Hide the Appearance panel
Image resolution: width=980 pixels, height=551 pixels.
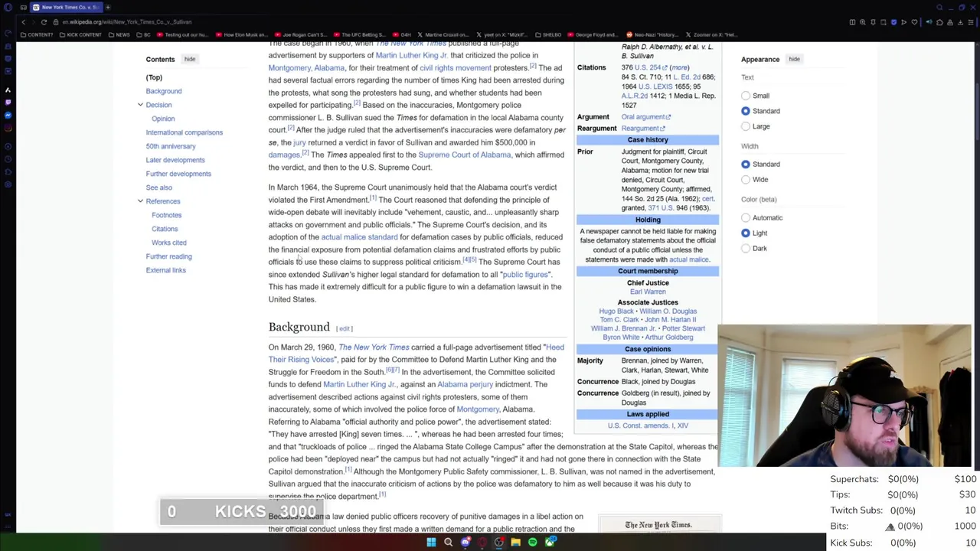pyautogui.click(x=794, y=59)
